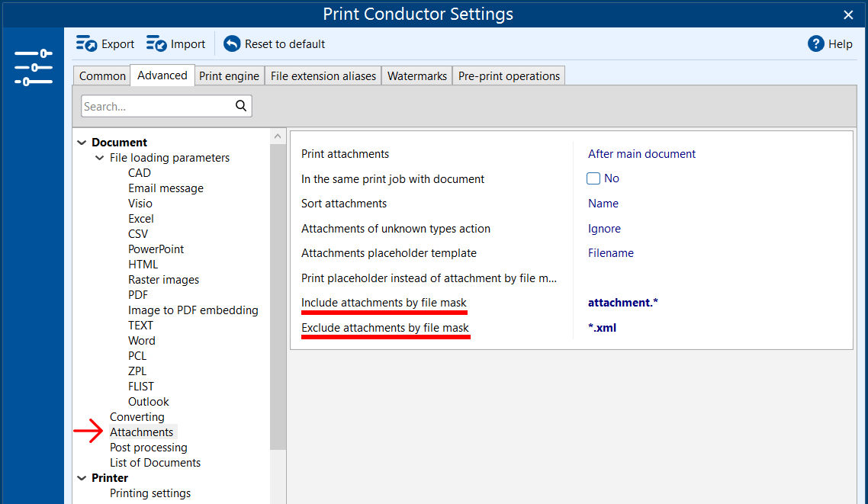868x504 pixels.
Task: Switch to the Common tab
Action: point(102,75)
